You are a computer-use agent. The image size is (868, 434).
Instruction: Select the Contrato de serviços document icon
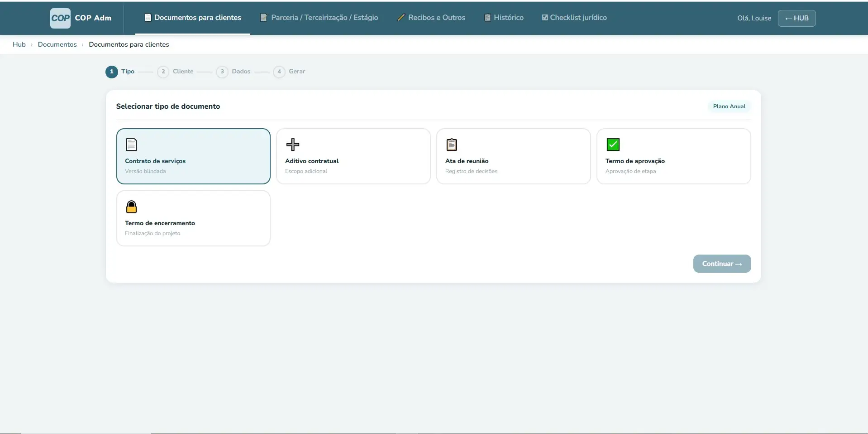click(x=131, y=145)
